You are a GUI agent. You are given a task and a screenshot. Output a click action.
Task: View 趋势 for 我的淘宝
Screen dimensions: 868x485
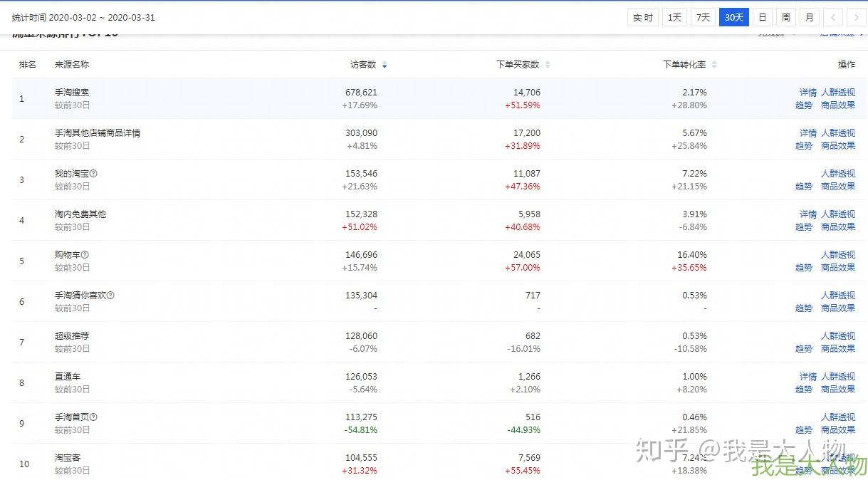coord(804,187)
